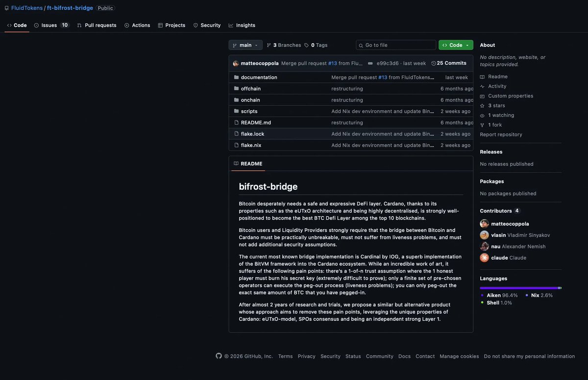The width and height of the screenshot is (588, 380).
Task: Go to the Actions tab
Action: click(137, 25)
